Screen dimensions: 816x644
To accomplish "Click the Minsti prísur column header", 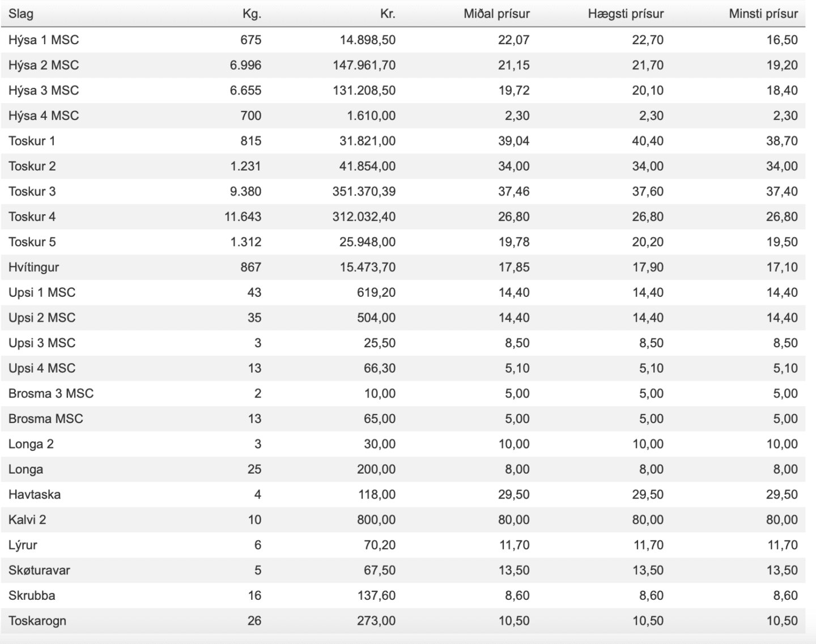I will pyautogui.click(x=763, y=14).
